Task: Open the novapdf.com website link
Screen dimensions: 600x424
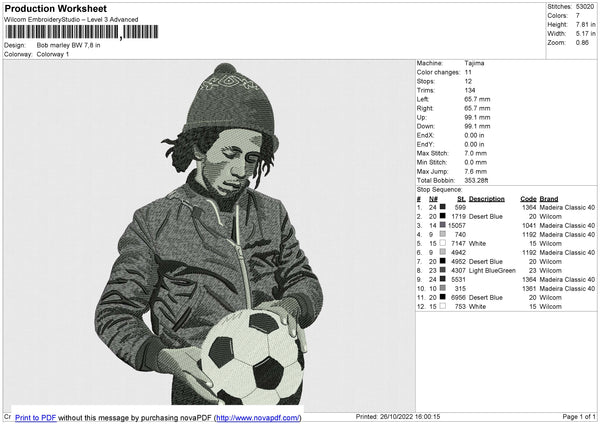Action: tap(258, 417)
